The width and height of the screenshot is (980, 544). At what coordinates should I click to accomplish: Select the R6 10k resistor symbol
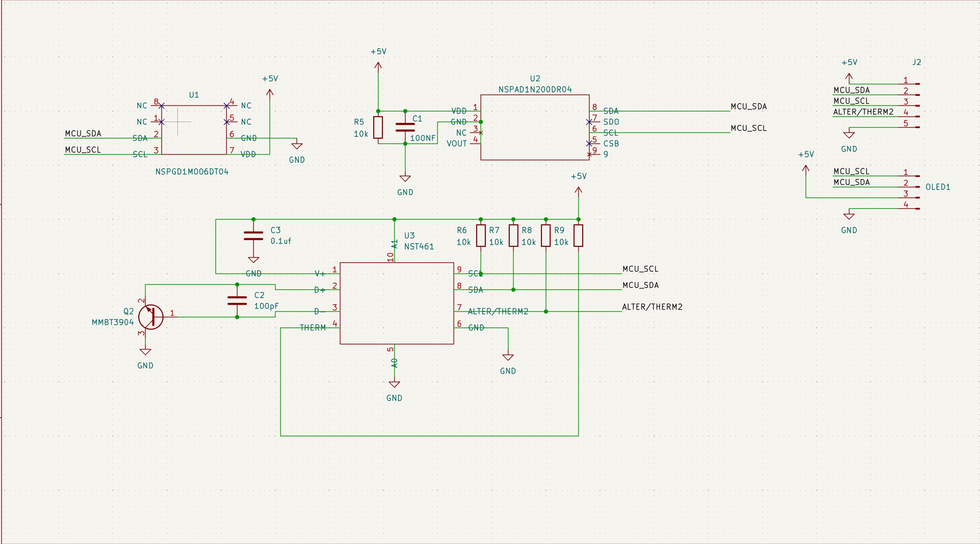(x=481, y=236)
